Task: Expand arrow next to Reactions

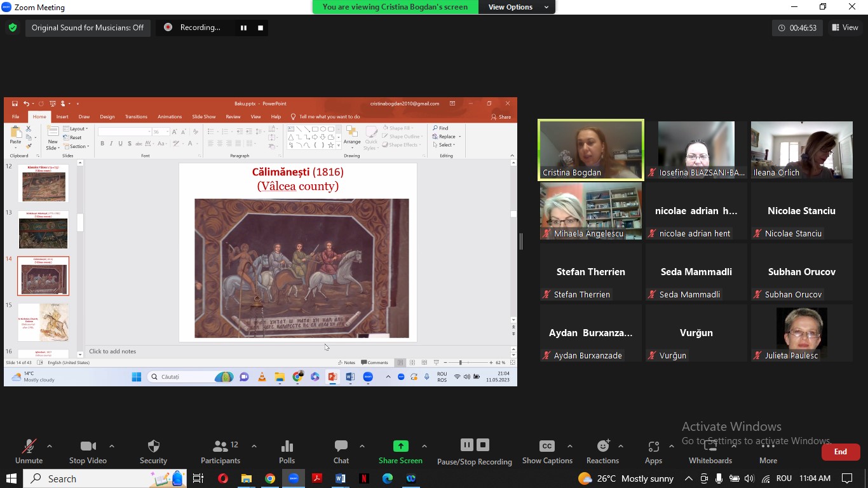Action: click(620, 446)
